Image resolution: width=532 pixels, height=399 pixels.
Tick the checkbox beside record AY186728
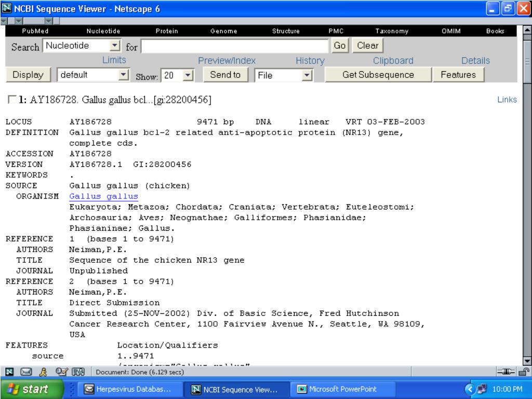coord(12,99)
